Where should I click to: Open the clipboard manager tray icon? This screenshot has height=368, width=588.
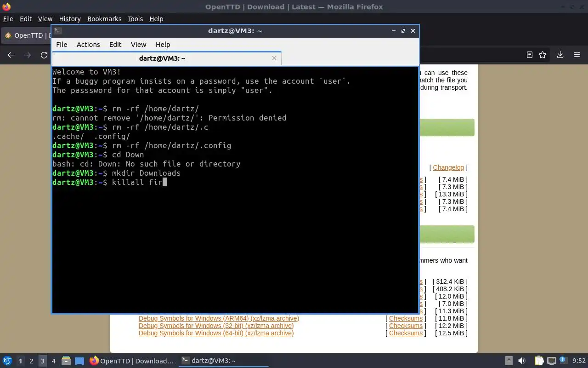click(x=539, y=361)
